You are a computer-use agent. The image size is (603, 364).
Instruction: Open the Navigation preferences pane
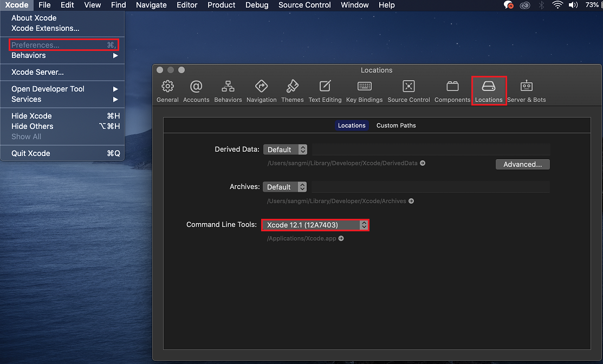(x=262, y=89)
